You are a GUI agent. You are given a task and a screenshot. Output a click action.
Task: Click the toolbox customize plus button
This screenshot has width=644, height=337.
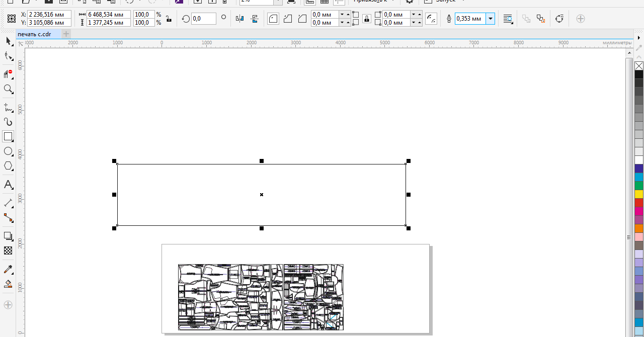point(8,304)
